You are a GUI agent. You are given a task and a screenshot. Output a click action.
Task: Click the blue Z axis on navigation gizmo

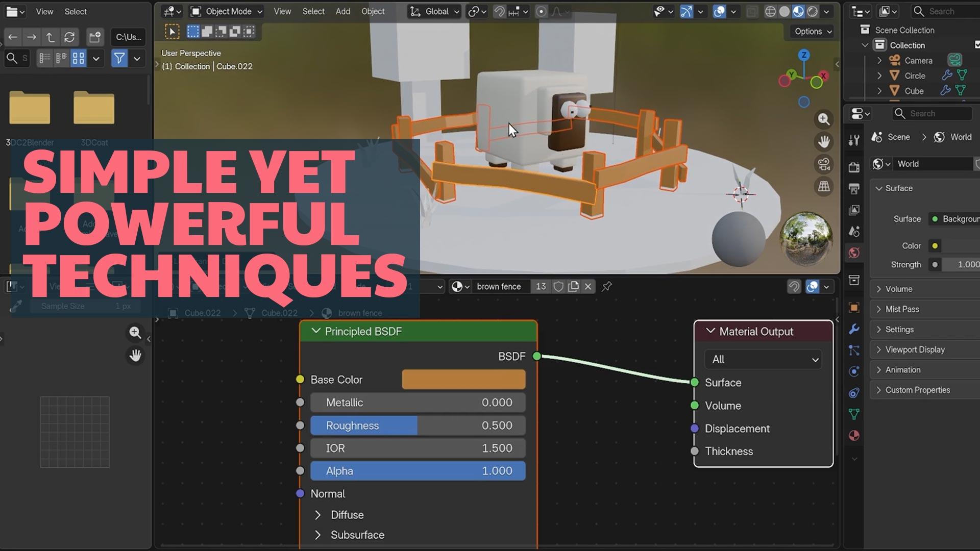pyautogui.click(x=804, y=55)
